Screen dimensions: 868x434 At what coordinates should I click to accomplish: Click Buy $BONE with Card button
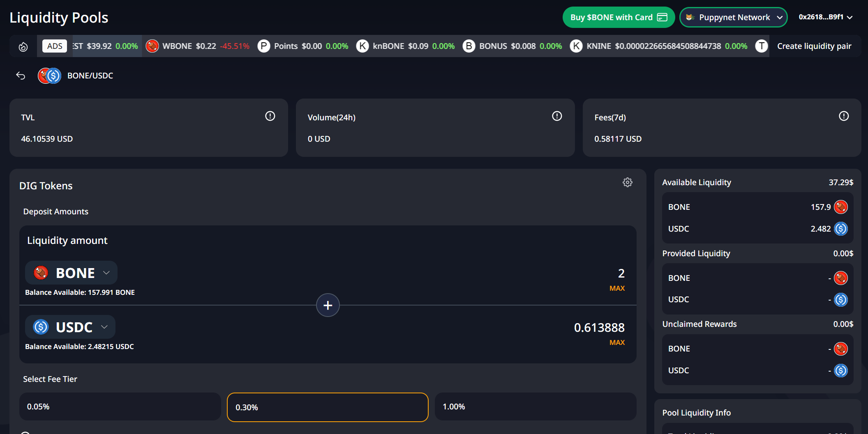618,17
